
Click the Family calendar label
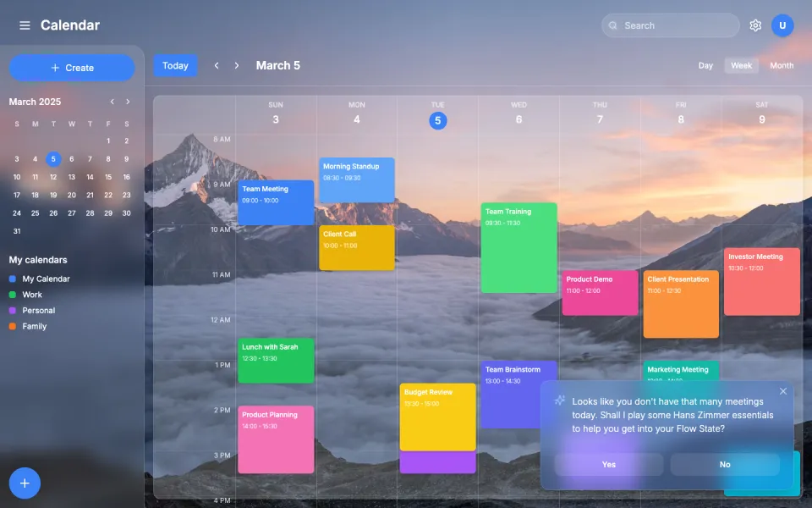point(34,326)
